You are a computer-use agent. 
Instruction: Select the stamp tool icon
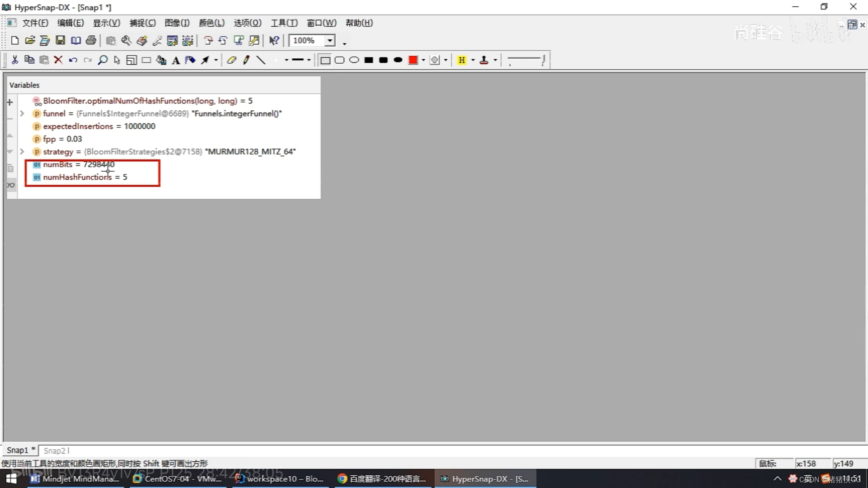[x=484, y=60]
